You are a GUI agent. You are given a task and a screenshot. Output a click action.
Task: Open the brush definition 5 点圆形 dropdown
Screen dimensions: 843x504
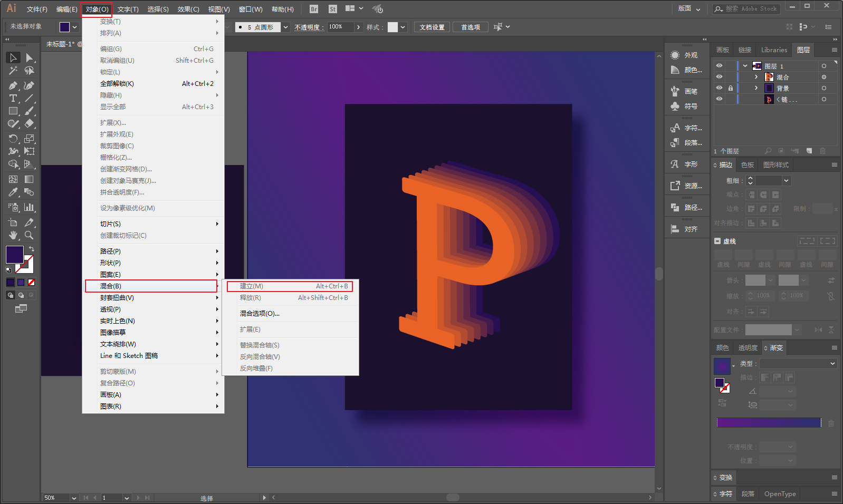285,27
